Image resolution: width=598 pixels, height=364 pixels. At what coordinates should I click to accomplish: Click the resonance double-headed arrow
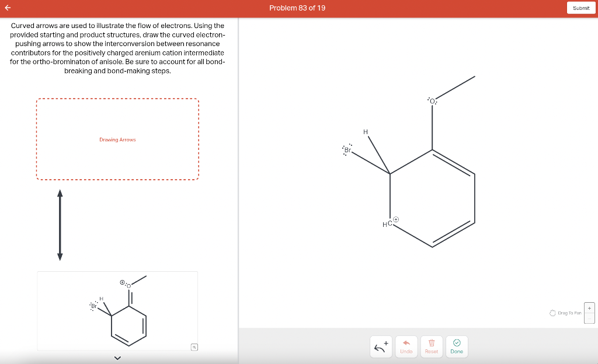[x=59, y=223]
